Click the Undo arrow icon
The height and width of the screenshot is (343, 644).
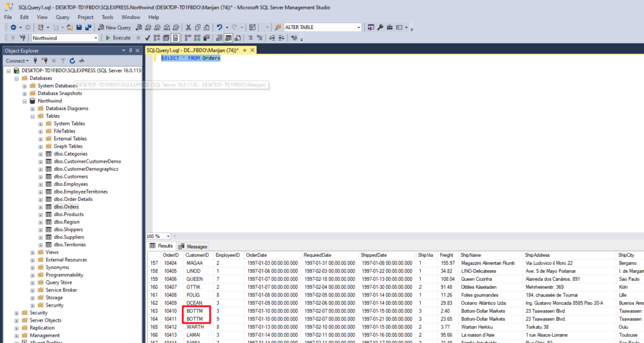[219, 28]
